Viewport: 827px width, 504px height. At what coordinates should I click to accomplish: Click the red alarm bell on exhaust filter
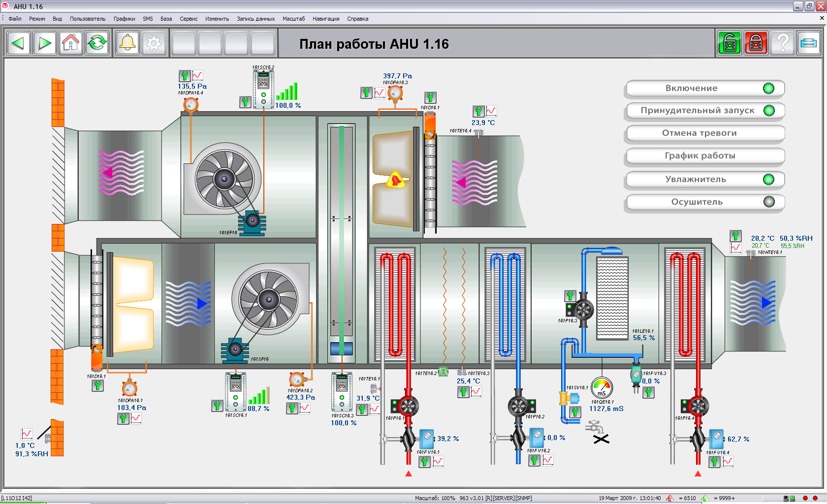[395, 180]
